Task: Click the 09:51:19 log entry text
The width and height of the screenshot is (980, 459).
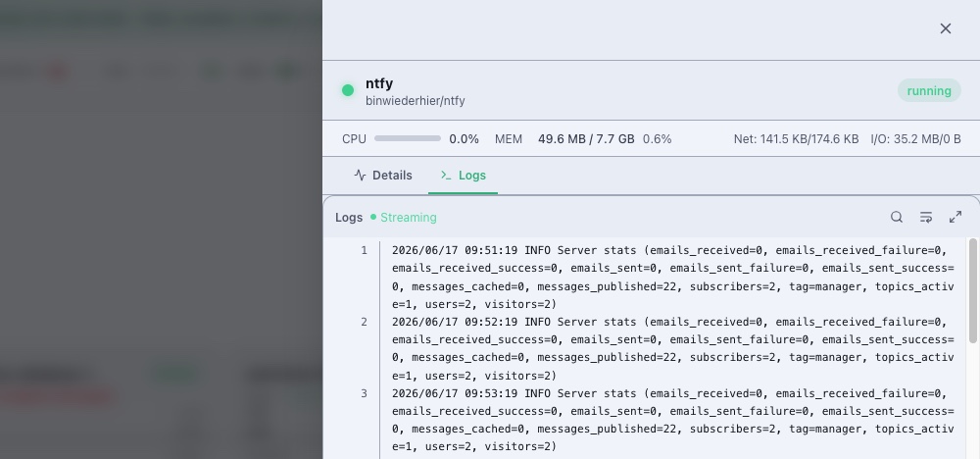Action: [x=672, y=277]
